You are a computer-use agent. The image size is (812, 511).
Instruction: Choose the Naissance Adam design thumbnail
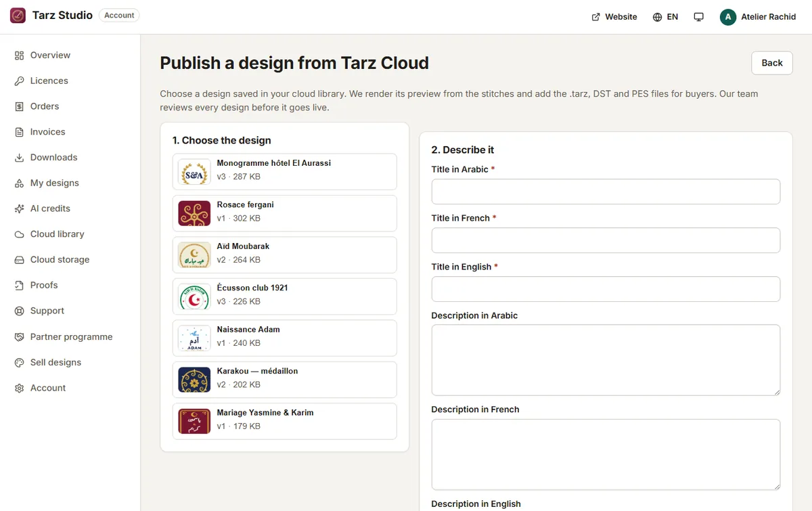pos(194,338)
